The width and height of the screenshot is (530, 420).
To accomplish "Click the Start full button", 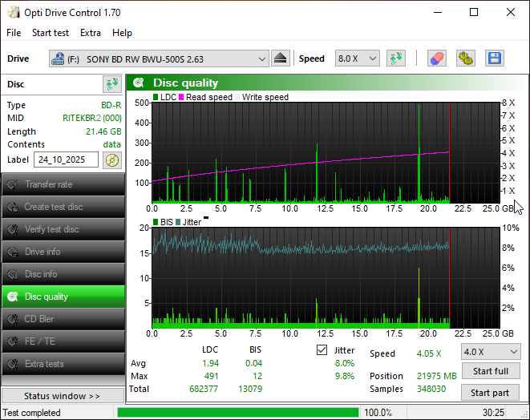I will 490,371.
